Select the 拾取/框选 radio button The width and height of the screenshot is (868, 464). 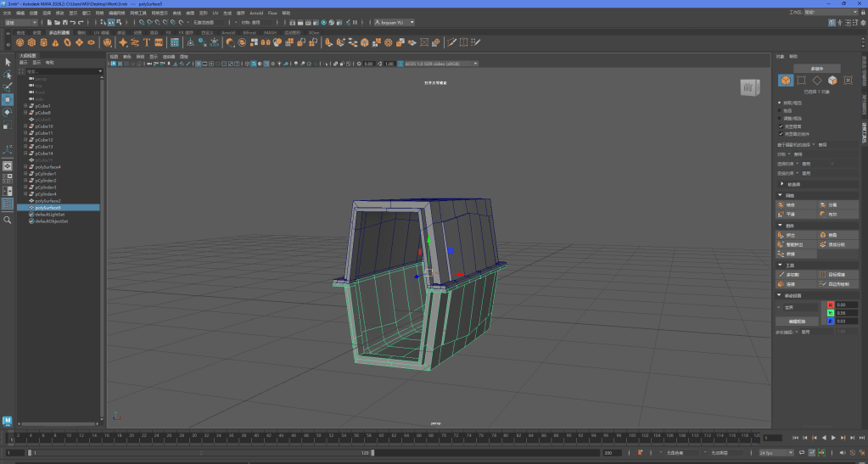[781, 103]
